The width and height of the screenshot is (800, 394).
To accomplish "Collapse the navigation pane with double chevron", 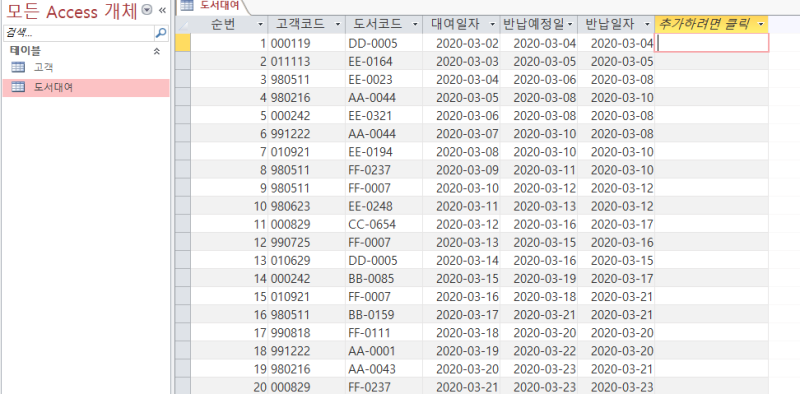I will click(x=162, y=10).
